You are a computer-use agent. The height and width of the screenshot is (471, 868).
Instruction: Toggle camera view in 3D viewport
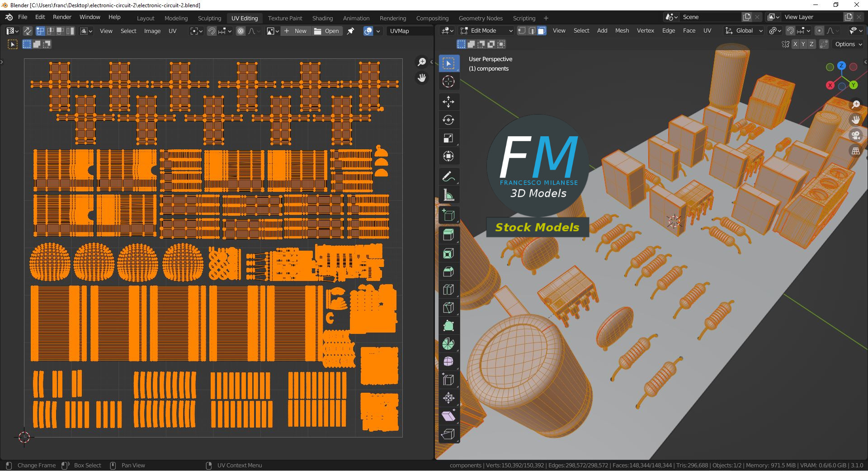tap(855, 135)
